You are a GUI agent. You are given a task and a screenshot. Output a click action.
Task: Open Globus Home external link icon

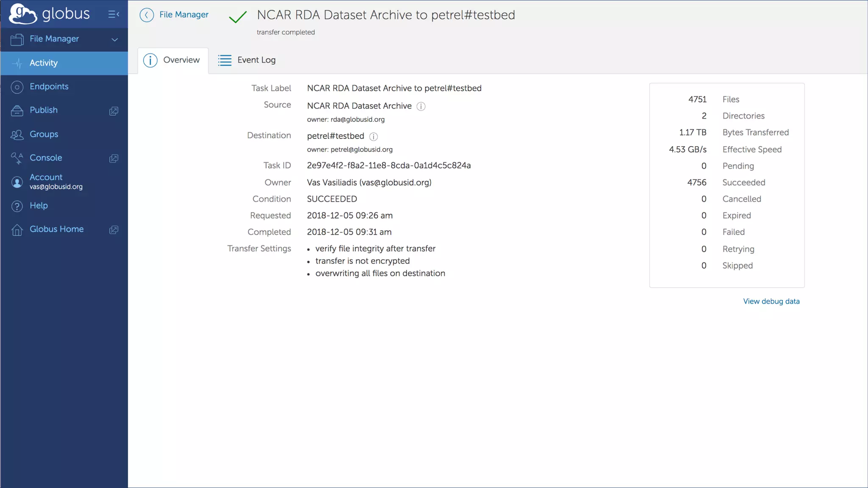(x=114, y=230)
